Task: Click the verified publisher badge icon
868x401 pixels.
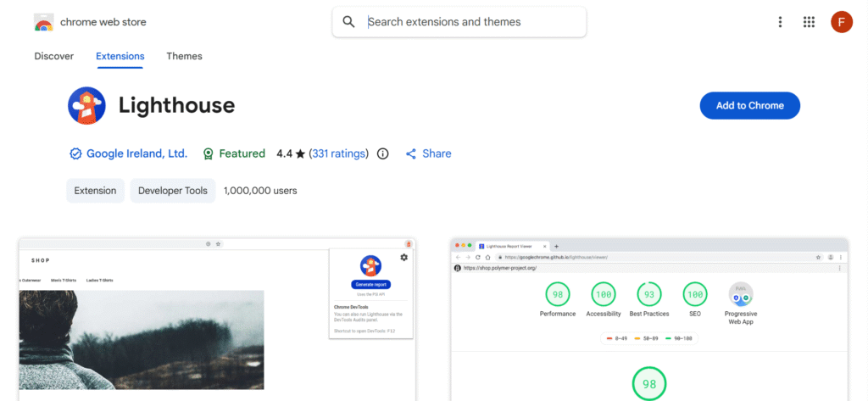Action: click(75, 153)
